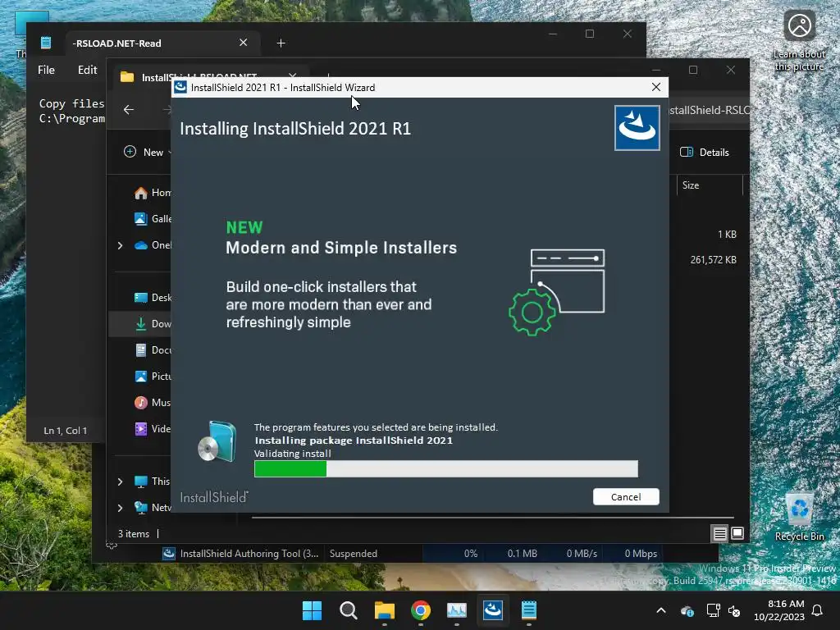This screenshot has height=630, width=840.
Task: Click '0 Mbps' network cell in Task Manager
Action: (641, 554)
